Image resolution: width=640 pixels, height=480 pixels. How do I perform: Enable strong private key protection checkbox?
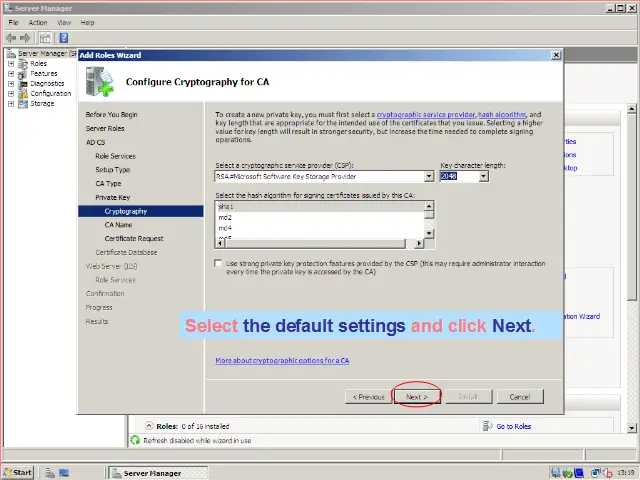point(219,264)
